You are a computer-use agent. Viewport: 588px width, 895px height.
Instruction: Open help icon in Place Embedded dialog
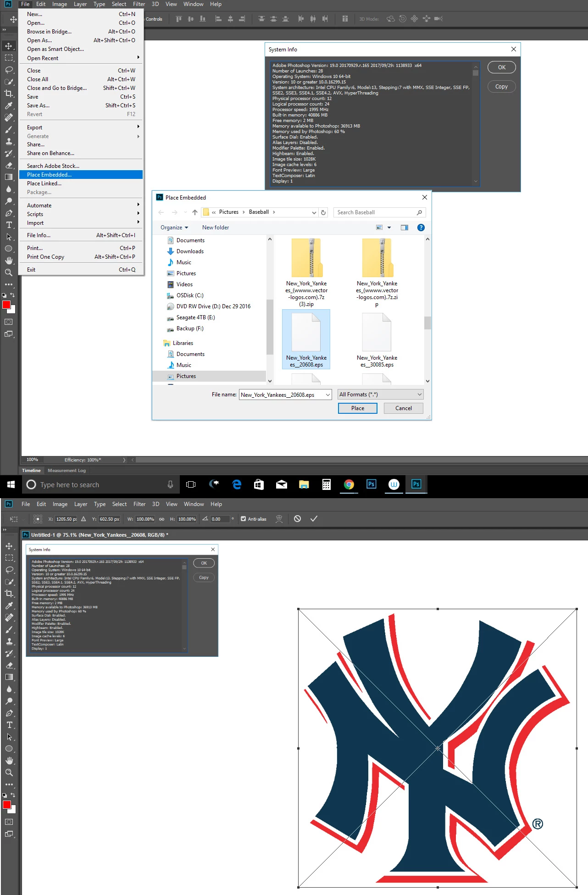421,228
